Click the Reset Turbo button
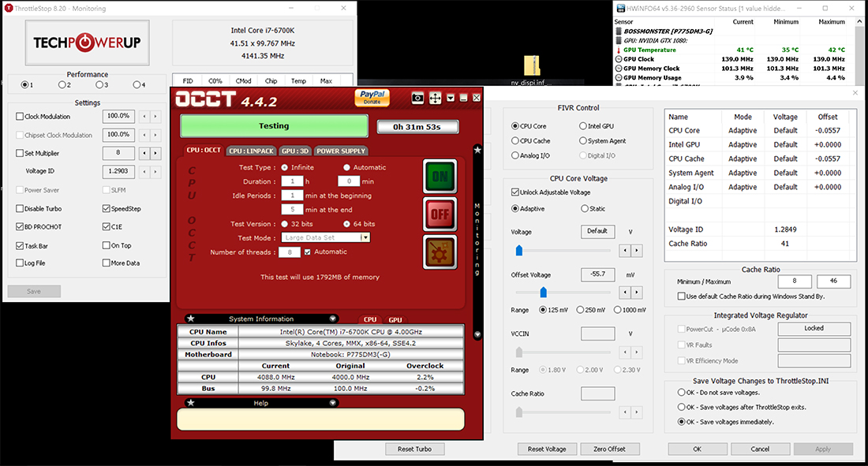 [414, 449]
